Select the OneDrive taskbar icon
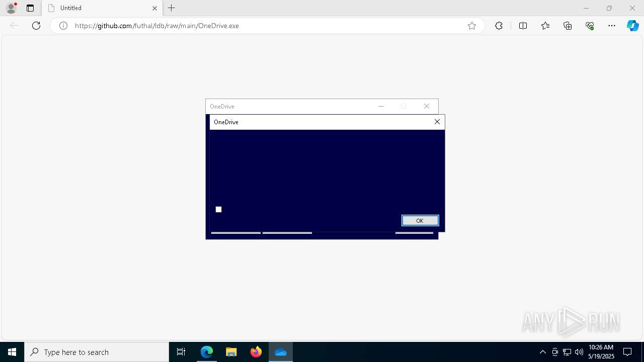The height and width of the screenshot is (362, 644). (281, 352)
